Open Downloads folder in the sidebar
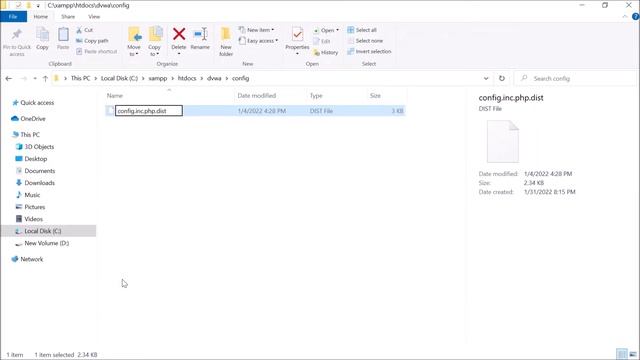 point(35,183)
